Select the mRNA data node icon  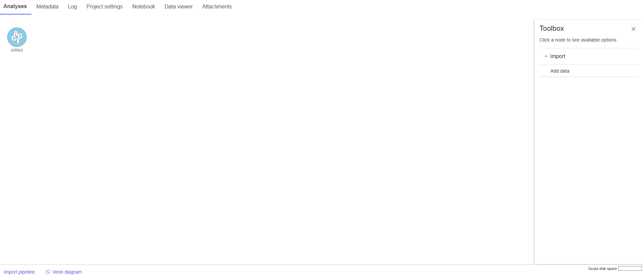tap(17, 37)
